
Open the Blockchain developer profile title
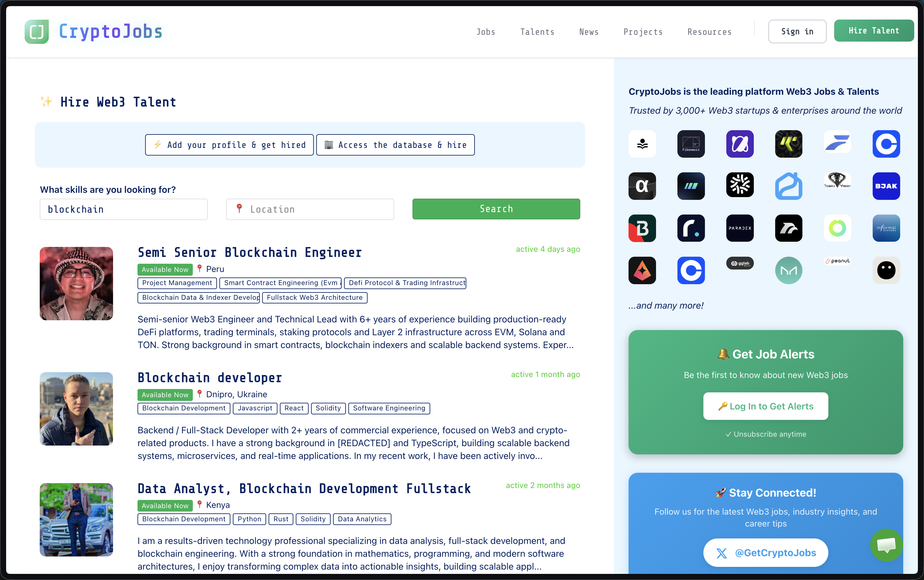pyautogui.click(x=210, y=378)
